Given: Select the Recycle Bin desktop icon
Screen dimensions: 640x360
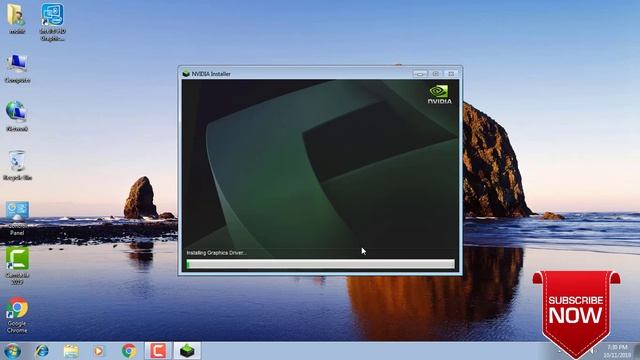Looking at the screenshot, I should click(x=17, y=165).
